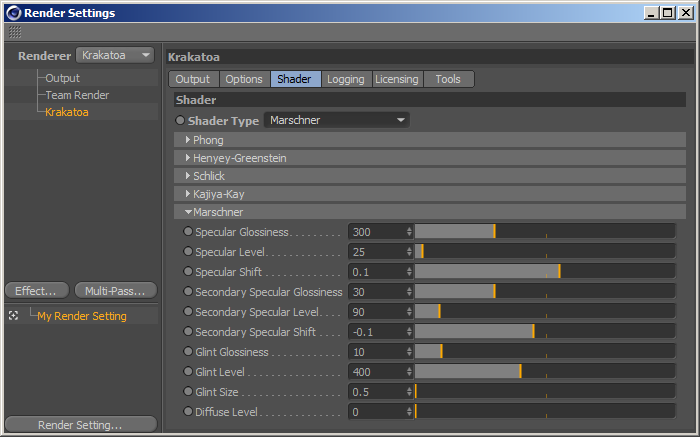Expand the Henyey-Greenstein section

point(429,158)
